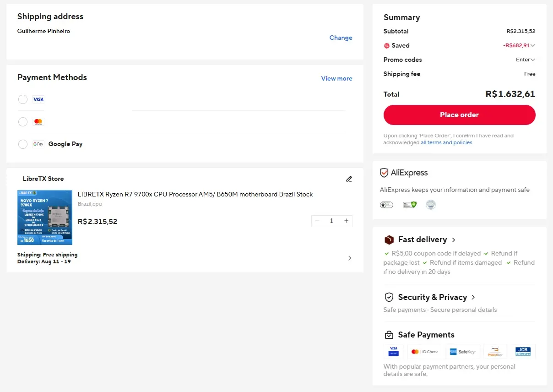The width and height of the screenshot is (553, 392).
Task: Open all terms and policies link
Action: pos(446,142)
